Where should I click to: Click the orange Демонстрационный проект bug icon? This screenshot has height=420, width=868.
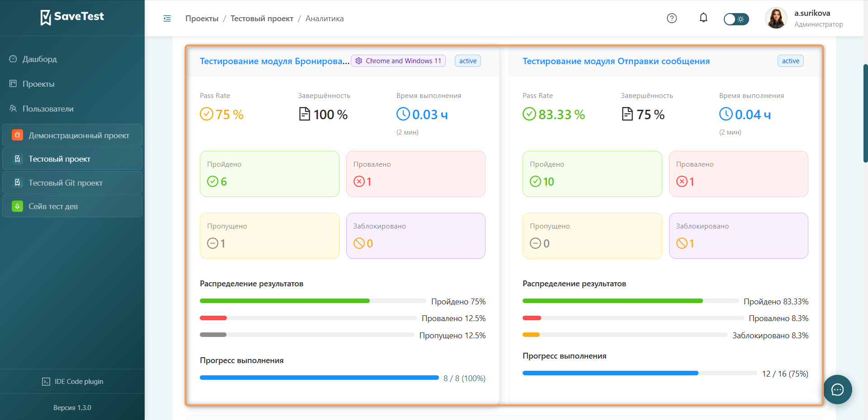point(17,135)
